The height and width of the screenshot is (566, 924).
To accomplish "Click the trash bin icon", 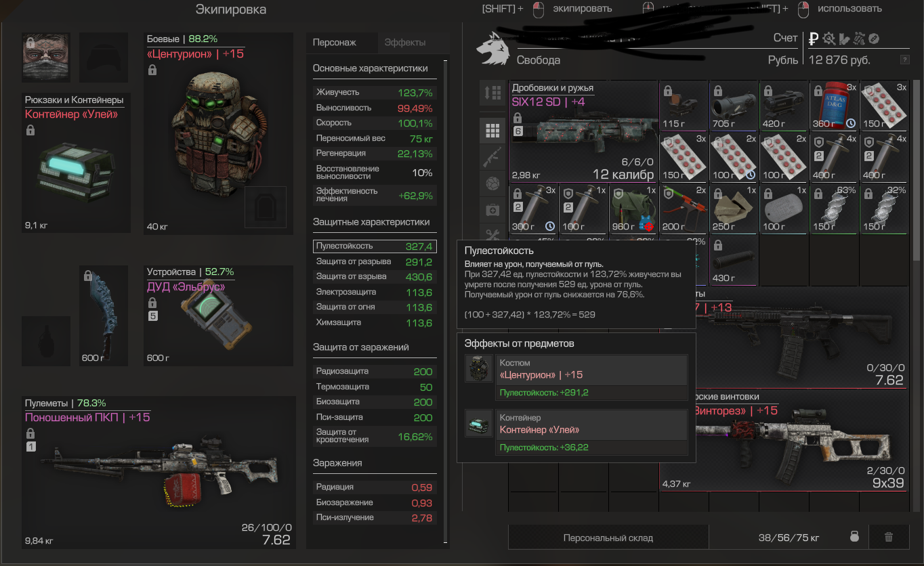I will (x=889, y=538).
